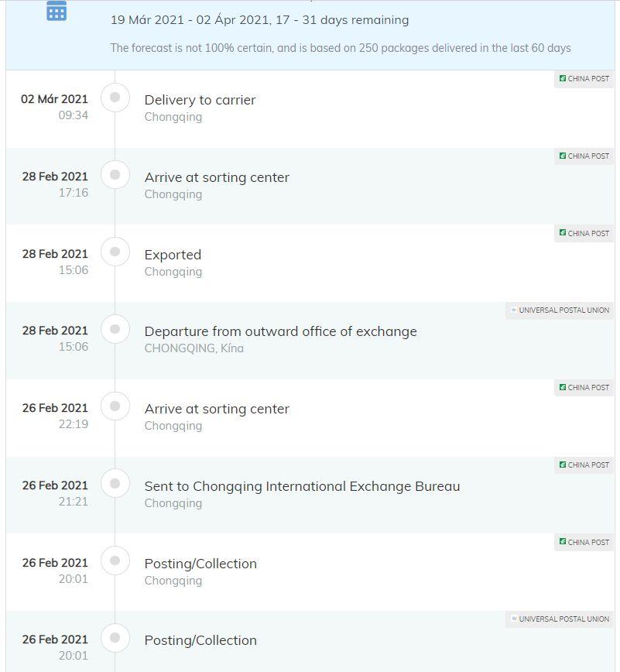Click Universal Postal Union badge on Departure event
This screenshot has height=672, width=620.
coord(559,310)
